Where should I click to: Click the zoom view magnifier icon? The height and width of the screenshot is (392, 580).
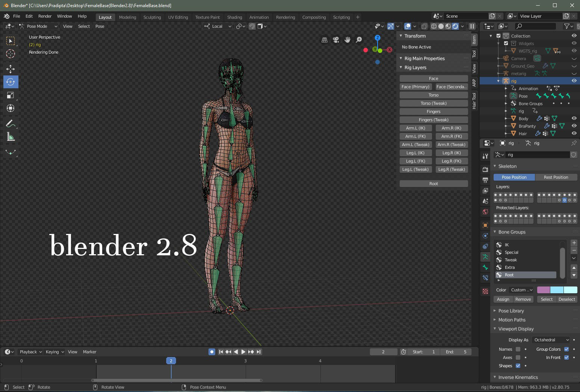[359, 40]
